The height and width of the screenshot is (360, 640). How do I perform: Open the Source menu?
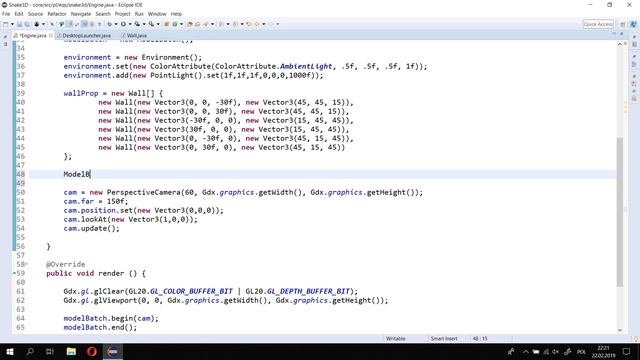click(x=35, y=14)
